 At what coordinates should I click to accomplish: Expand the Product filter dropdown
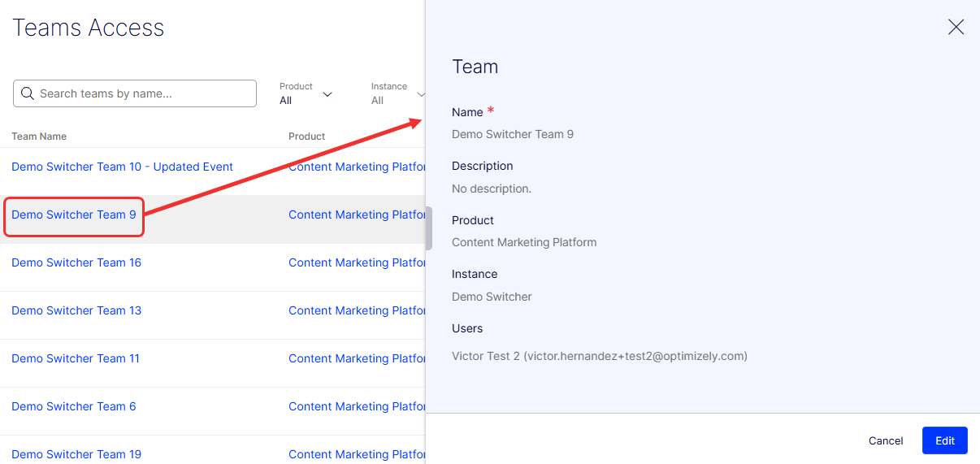coord(306,93)
